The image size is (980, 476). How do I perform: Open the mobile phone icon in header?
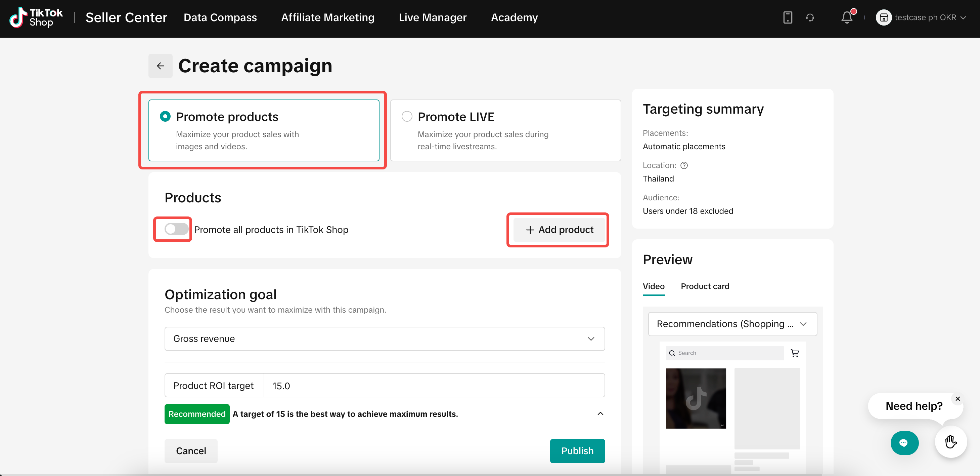[x=788, y=17]
